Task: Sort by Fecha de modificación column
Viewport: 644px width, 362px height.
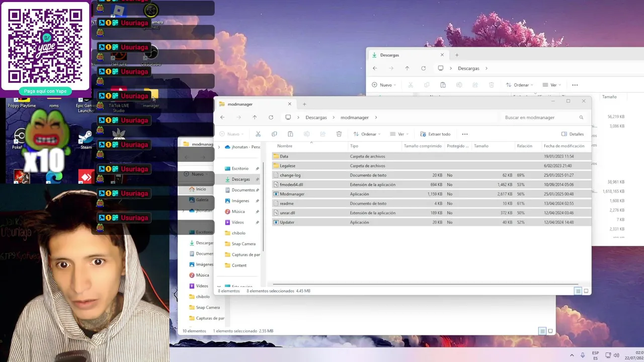Action: [x=564, y=146]
